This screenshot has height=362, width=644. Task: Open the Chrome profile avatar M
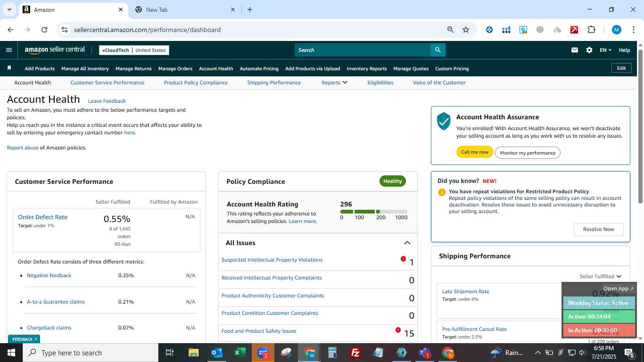[616, 30]
